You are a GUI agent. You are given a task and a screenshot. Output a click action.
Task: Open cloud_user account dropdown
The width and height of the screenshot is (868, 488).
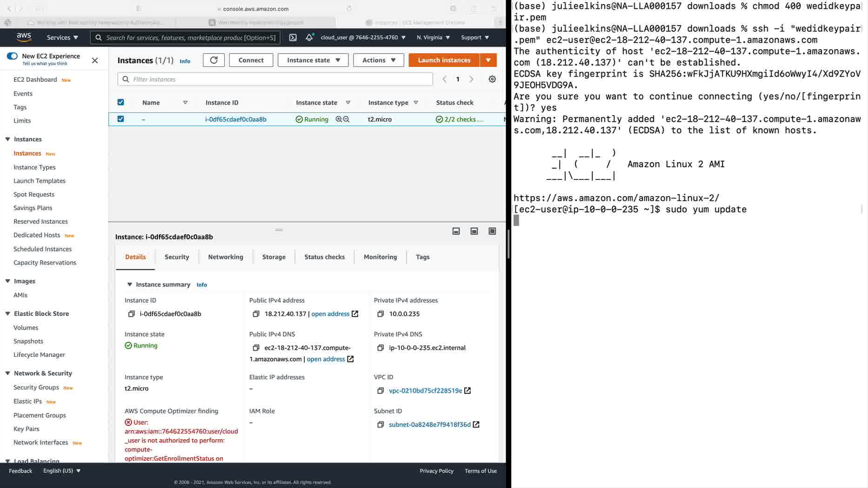(x=363, y=37)
